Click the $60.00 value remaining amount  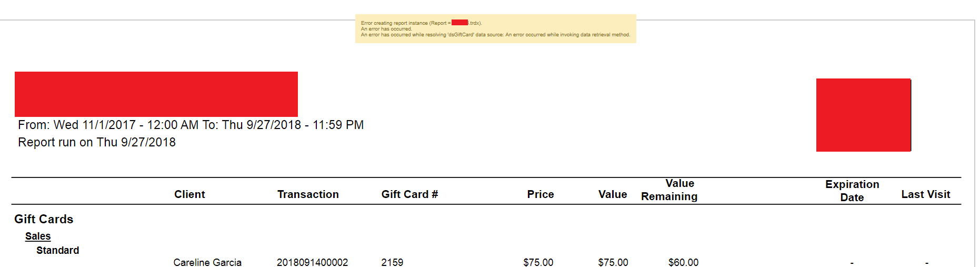pyautogui.click(x=683, y=262)
